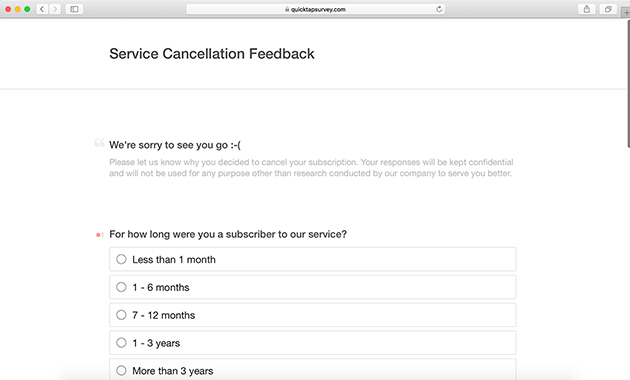
Task: Show the Safari sidebar
Action: pyautogui.click(x=74, y=9)
